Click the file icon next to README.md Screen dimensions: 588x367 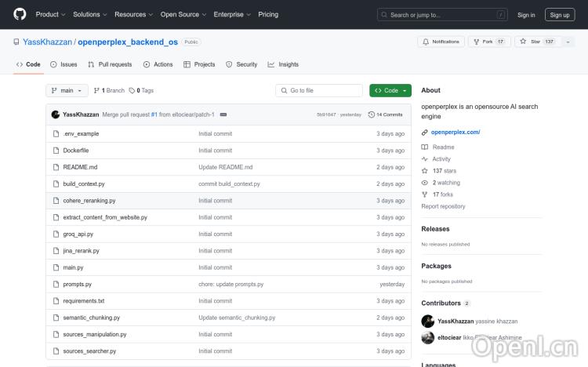click(56, 167)
